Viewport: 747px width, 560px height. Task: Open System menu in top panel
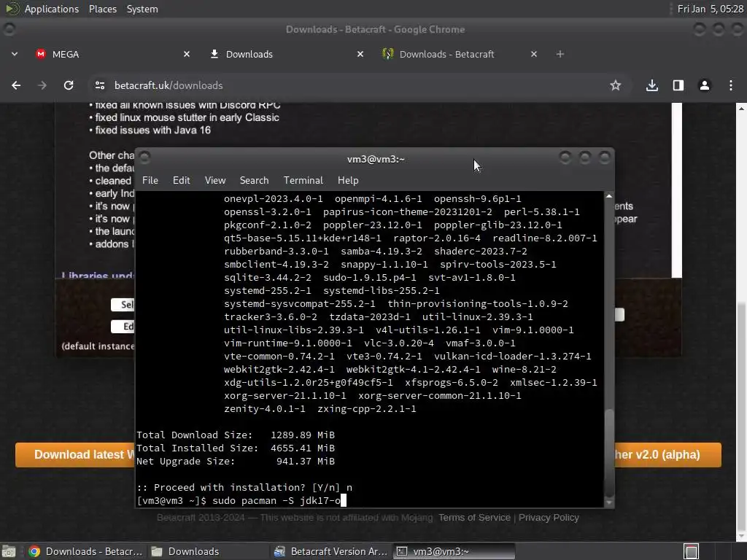click(142, 9)
